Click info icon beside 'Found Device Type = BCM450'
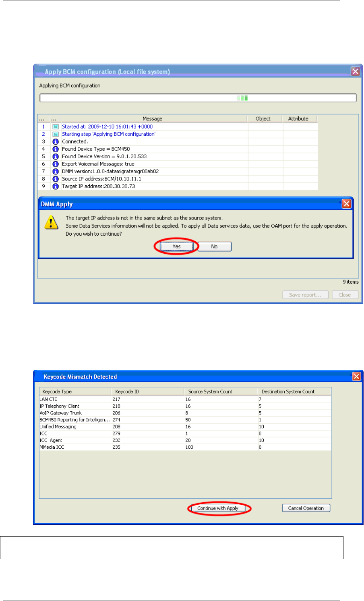This screenshot has width=364, height=601. click(56, 149)
